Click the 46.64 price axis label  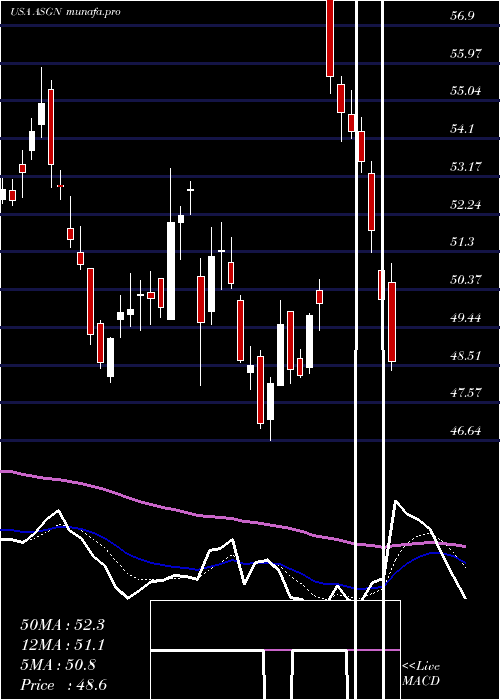[x=466, y=431]
